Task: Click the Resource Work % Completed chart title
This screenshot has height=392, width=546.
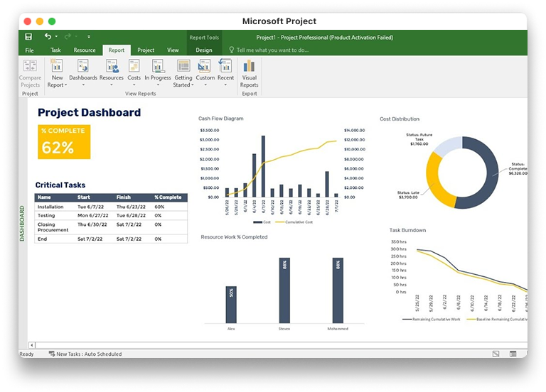Action: (234, 237)
